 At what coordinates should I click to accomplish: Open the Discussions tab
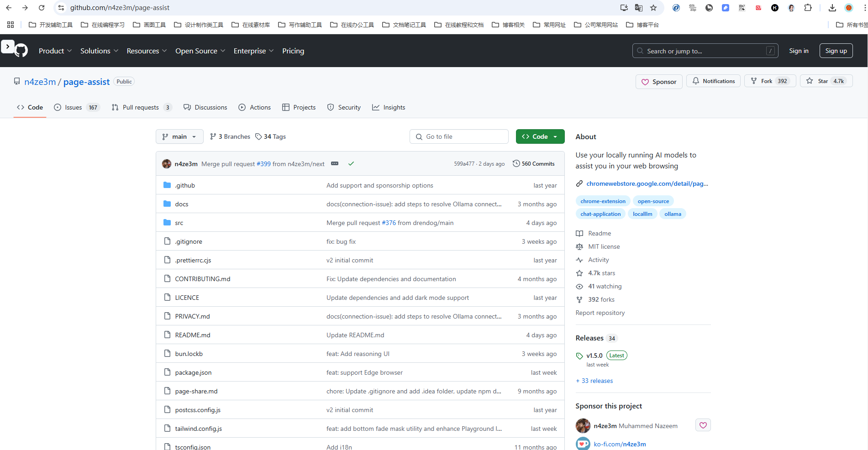(205, 107)
